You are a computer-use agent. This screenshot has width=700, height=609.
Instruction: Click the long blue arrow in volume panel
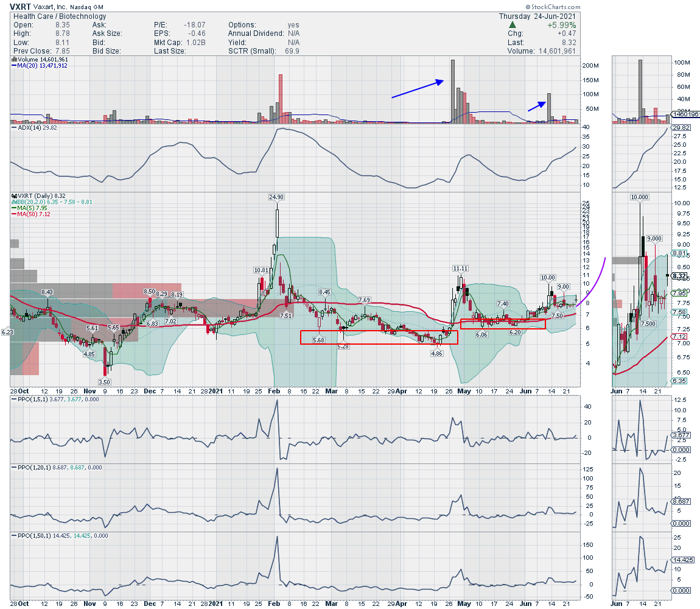417,89
